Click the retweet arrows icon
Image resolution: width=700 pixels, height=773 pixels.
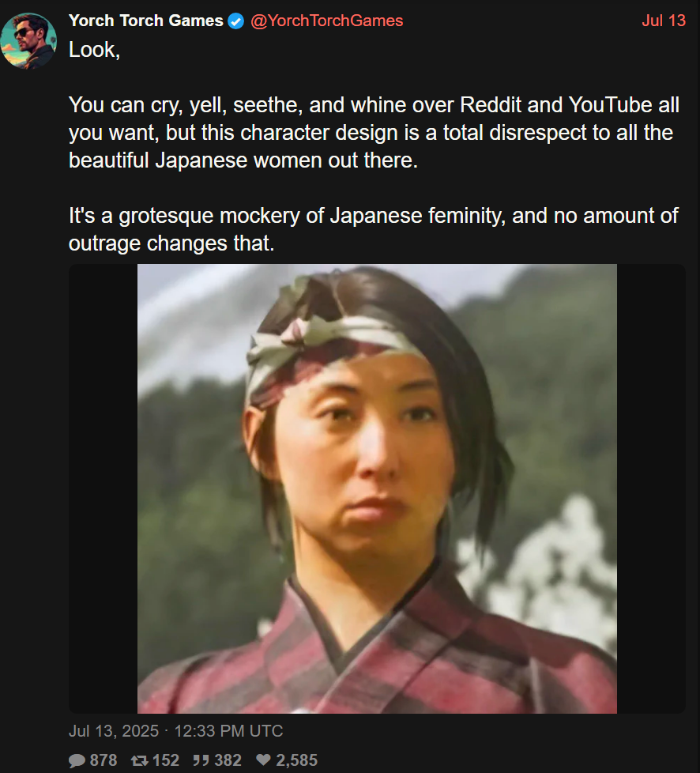pos(140,760)
